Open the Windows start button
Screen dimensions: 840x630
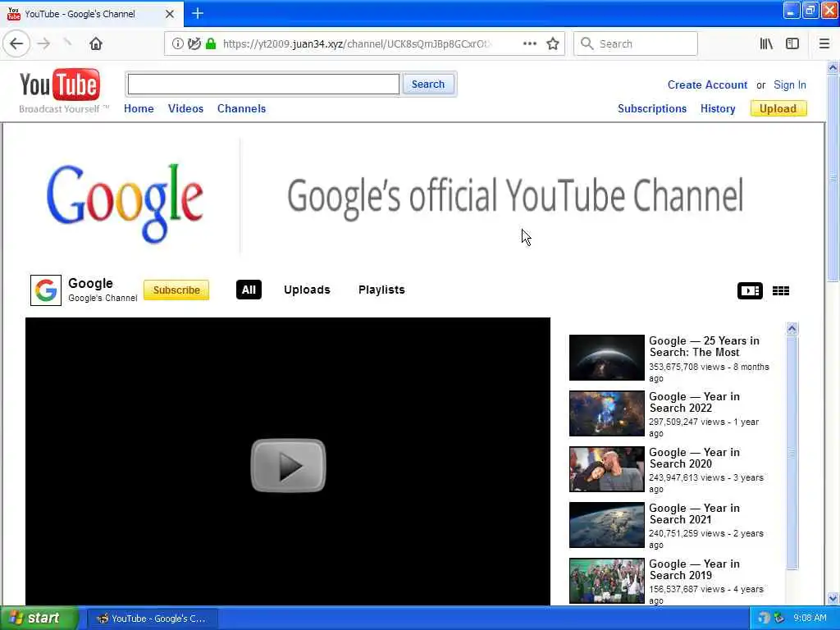(x=39, y=619)
